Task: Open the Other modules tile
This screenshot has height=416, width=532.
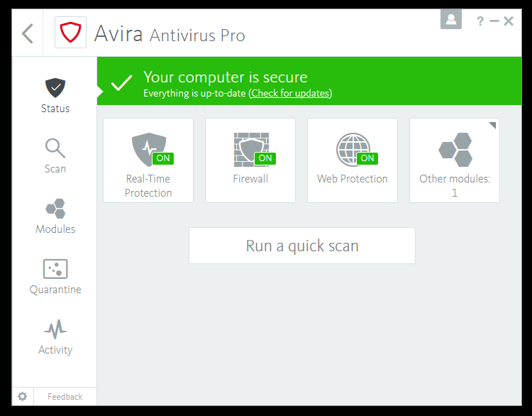Action: click(455, 160)
